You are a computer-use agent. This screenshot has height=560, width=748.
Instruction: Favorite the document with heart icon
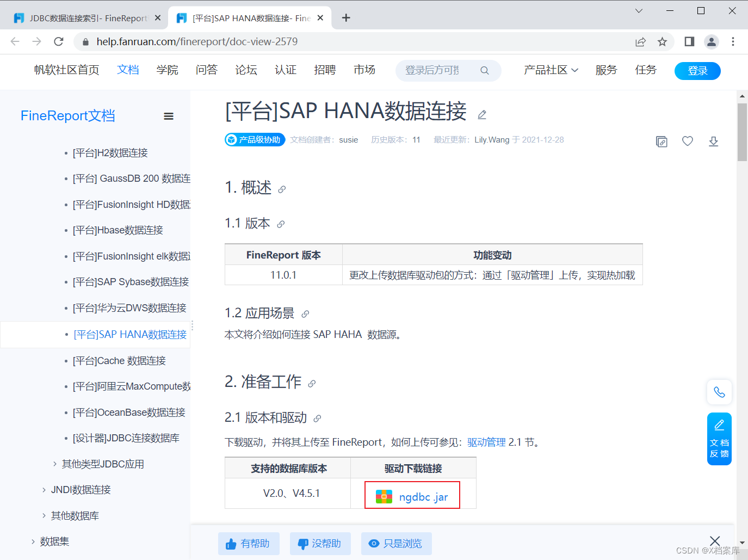[688, 141]
